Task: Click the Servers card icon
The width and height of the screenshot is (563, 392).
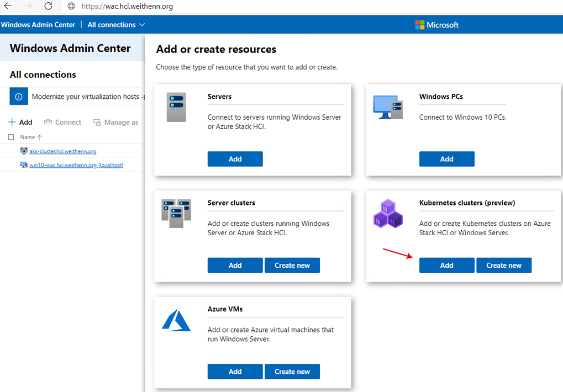Action: [x=176, y=107]
